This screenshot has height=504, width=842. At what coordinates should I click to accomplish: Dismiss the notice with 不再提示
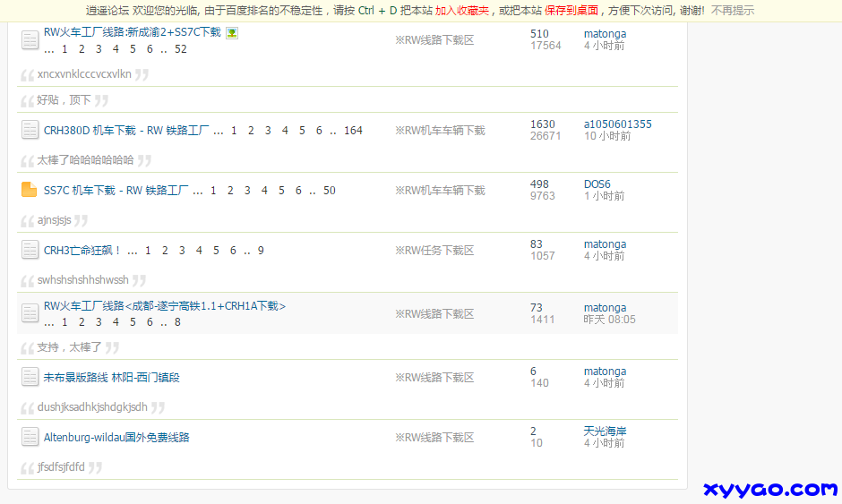(x=732, y=11)
